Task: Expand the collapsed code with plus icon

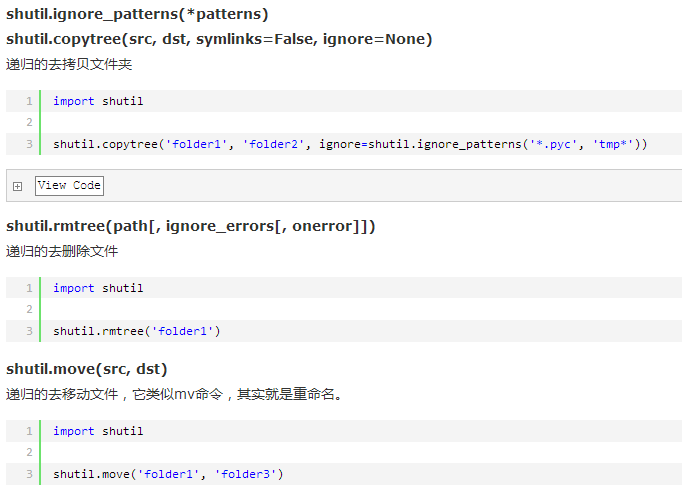Action: click(17, 187)
